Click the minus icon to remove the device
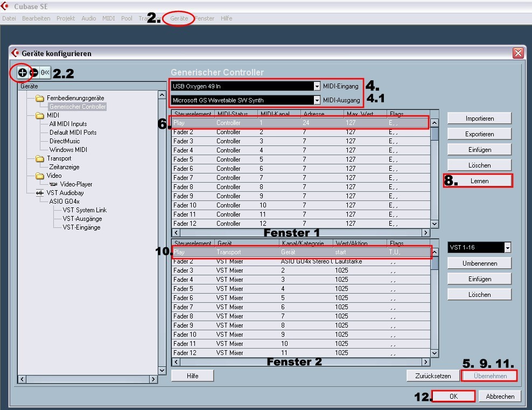Screen dimensions: 532x410 point(33,72)
